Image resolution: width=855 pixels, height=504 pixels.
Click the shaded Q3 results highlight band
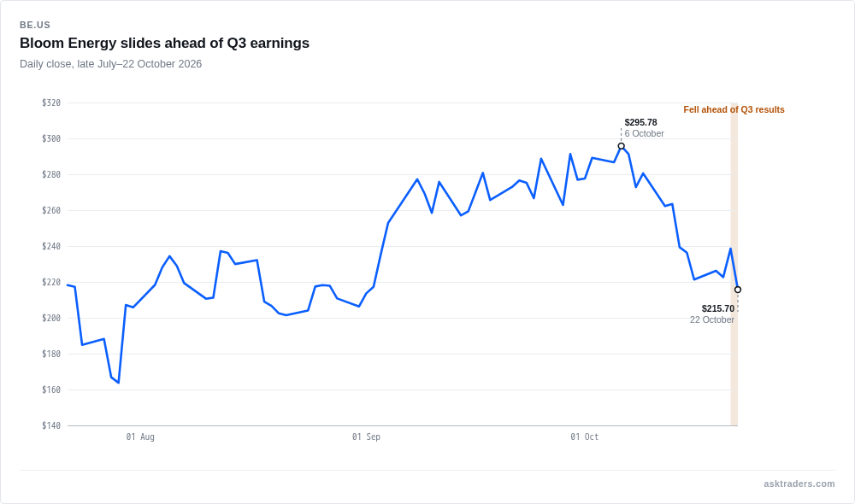click(734, 264)
